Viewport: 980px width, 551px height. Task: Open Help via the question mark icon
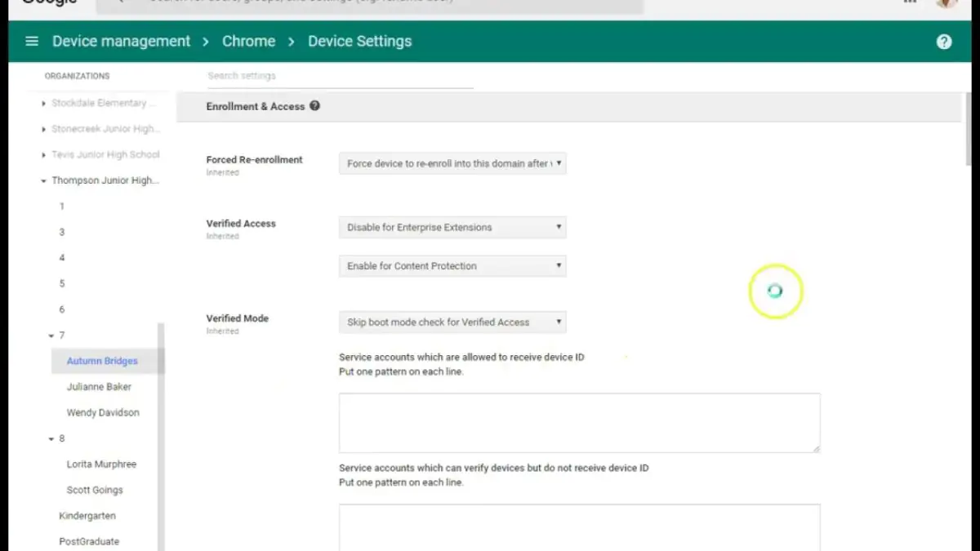click(944, 41)
